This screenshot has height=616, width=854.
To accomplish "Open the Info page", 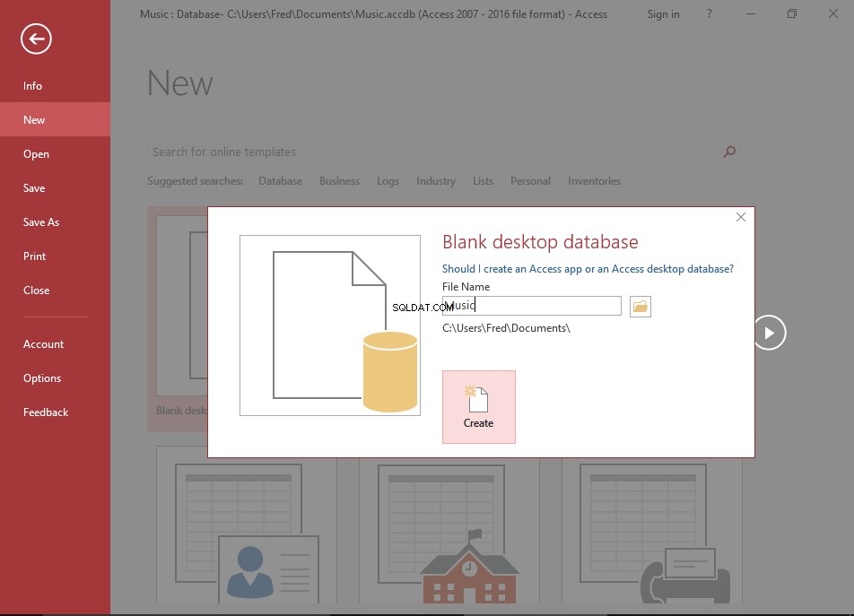I will (32, 86).
